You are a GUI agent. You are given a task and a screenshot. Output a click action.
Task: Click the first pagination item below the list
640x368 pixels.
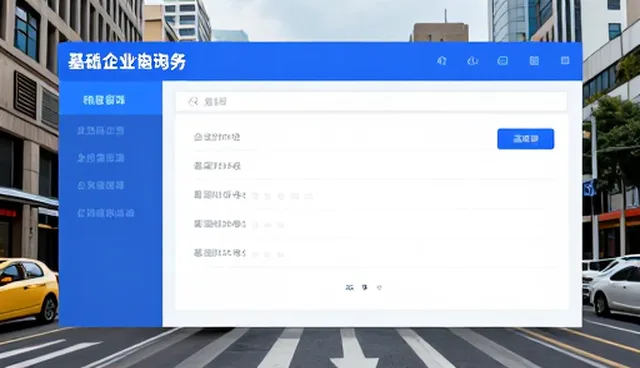(349, 288)
